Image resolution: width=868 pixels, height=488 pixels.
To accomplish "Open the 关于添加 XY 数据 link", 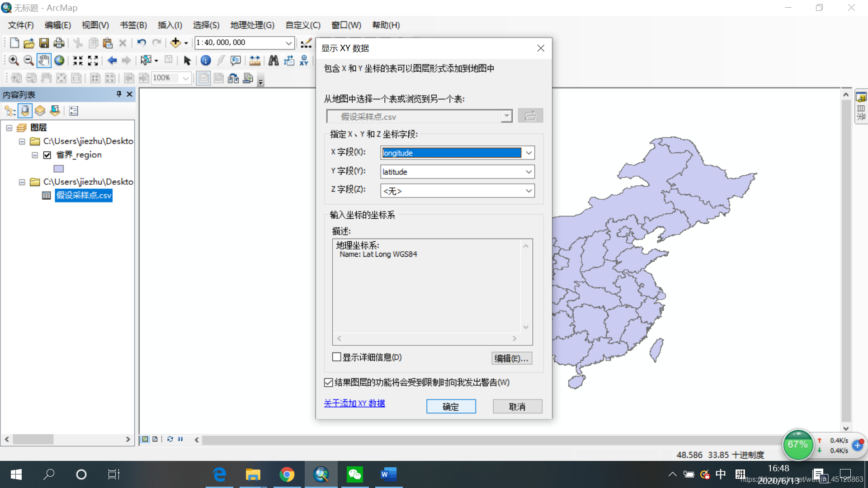I will (x=354, y=403).
